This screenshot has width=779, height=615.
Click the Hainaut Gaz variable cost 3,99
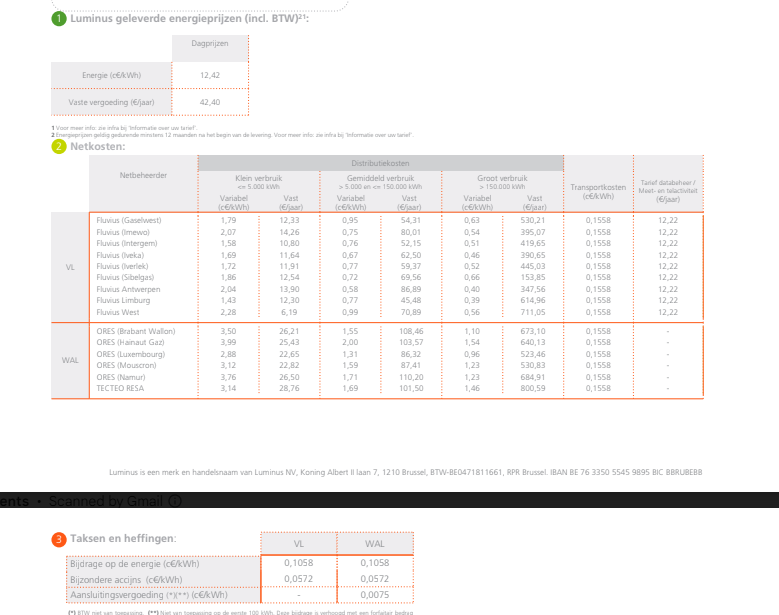click(228, 342)
